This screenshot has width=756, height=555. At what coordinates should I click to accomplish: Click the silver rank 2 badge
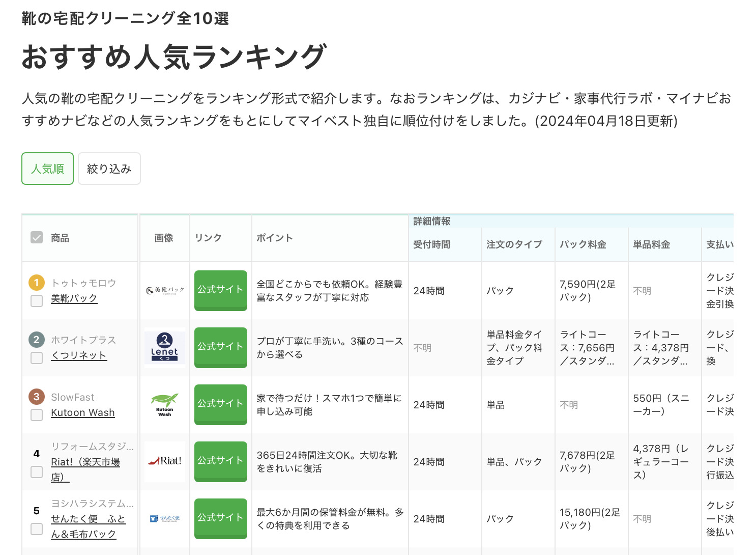click(37, 340)
